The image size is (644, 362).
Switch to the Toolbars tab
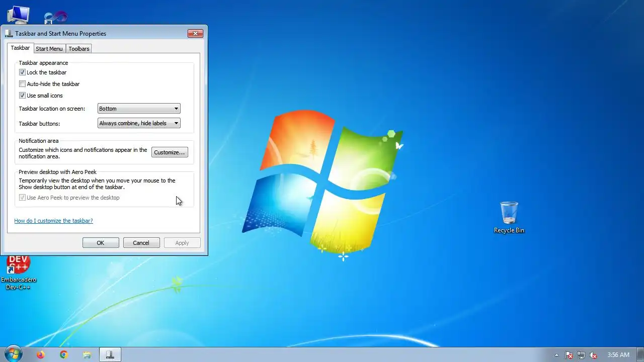tap(79, 49)
